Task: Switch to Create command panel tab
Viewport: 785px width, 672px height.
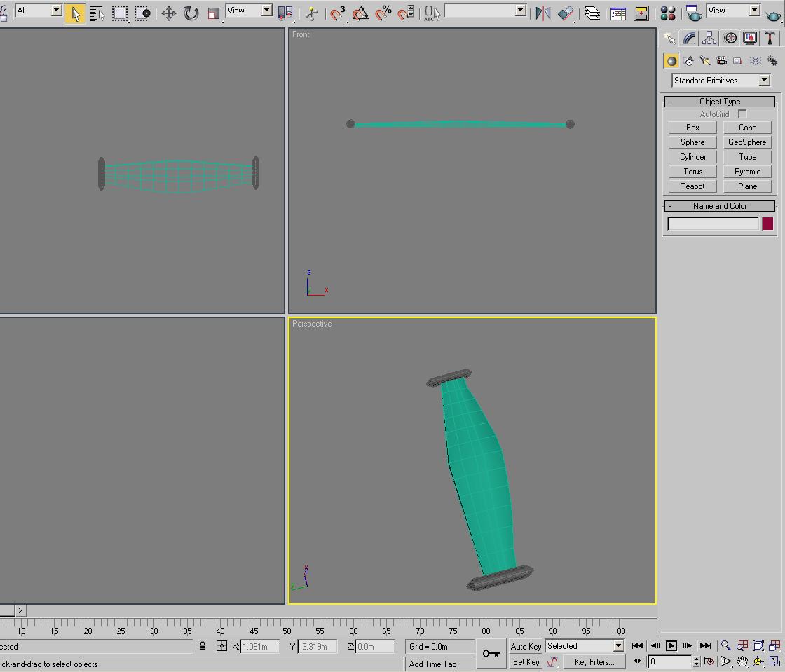Action: 669,38
